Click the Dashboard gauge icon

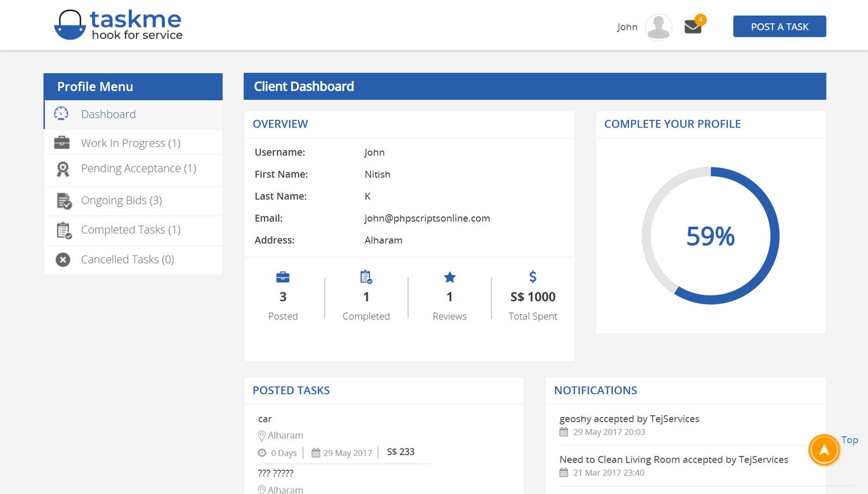[61, 113]
